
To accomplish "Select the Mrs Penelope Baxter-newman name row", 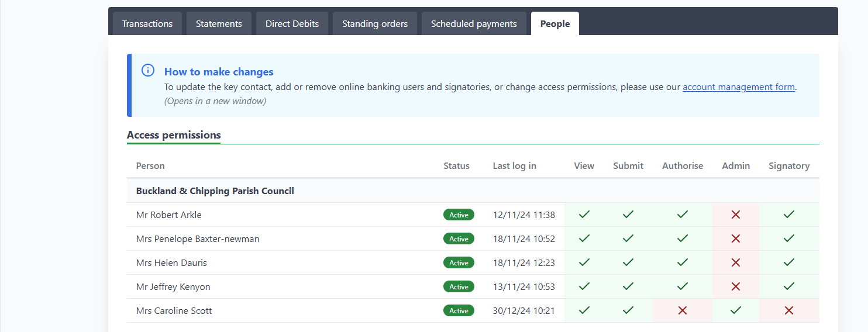I will point(198,239).
